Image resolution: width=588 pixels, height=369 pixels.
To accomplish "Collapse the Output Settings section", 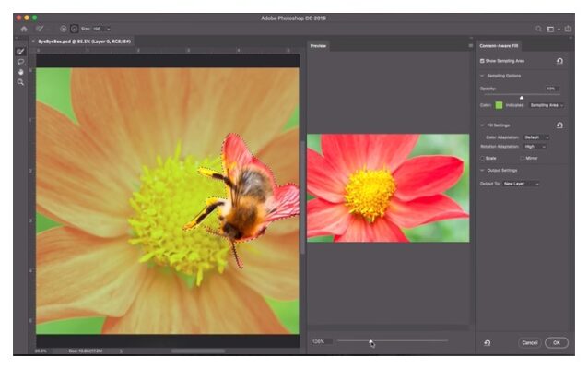I will [x=482, y=170].
